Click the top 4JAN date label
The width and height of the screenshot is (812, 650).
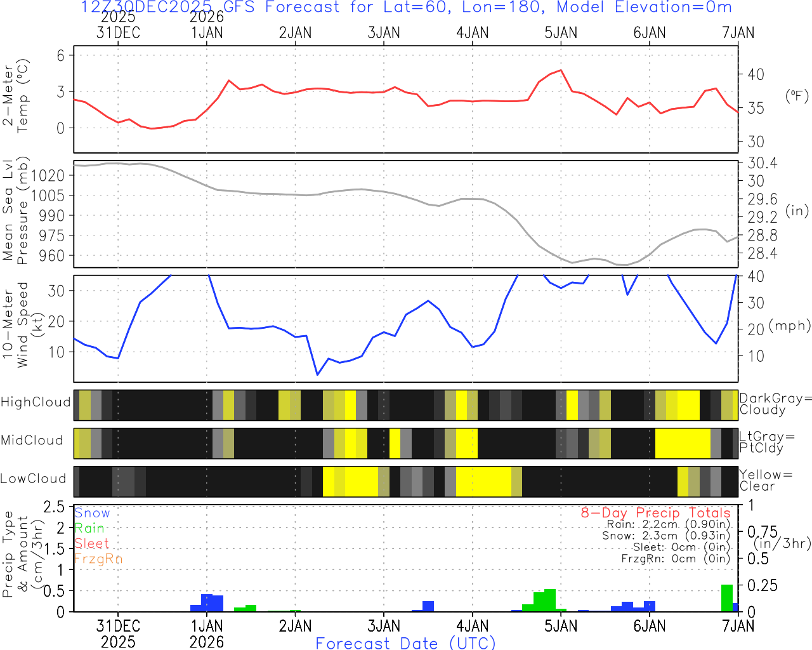473,32
